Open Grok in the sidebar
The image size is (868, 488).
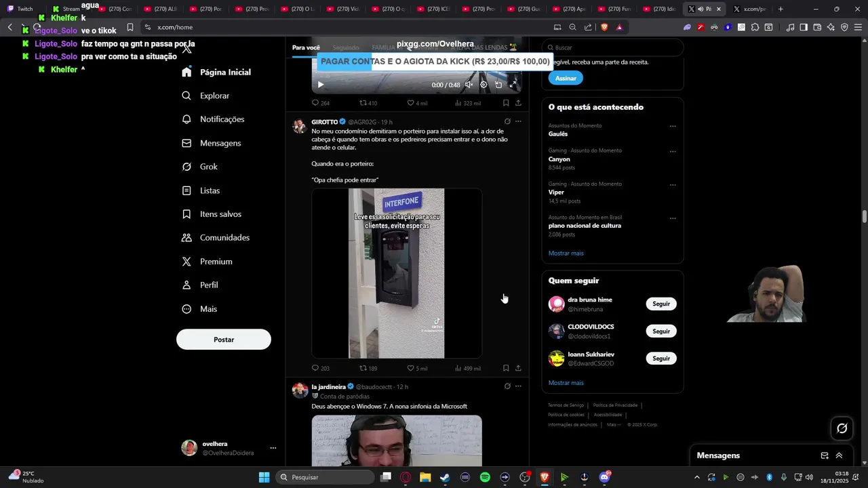point(199,167)
